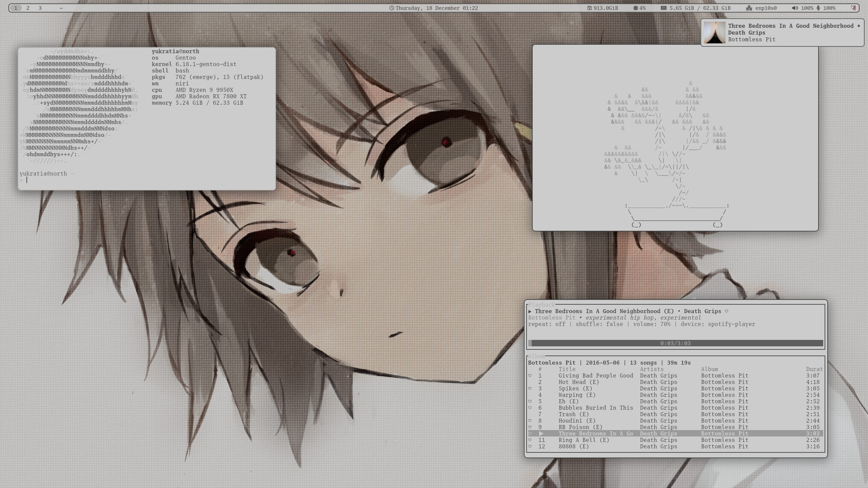
Task: Click the CPU chip usage icon
Action: 635,8
